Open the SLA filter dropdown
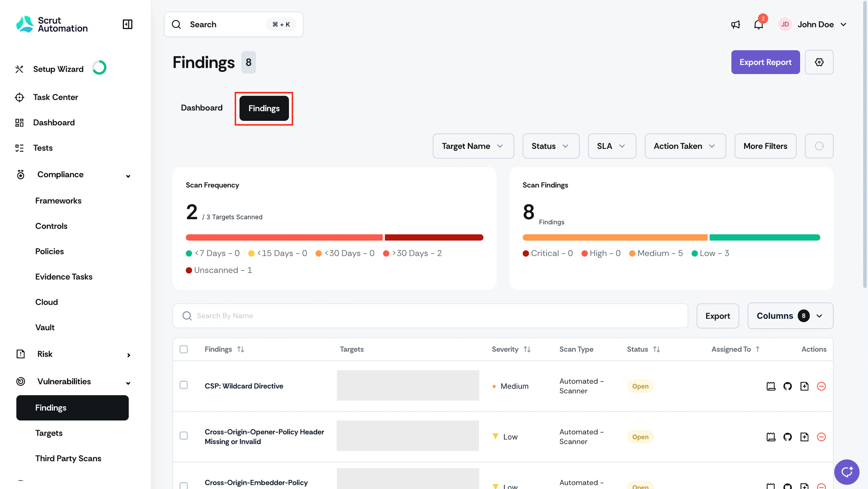This screenshot has width=868, height=489. click(x=612, y=146)
